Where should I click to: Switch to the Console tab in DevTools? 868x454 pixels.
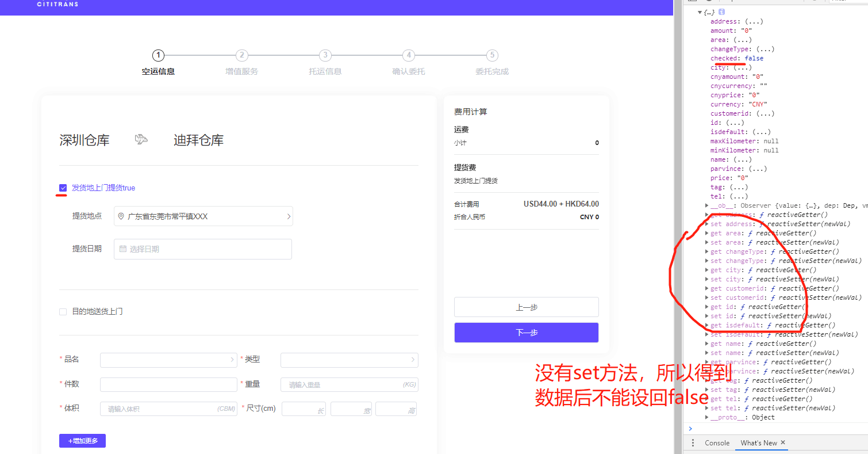point(717,442)
